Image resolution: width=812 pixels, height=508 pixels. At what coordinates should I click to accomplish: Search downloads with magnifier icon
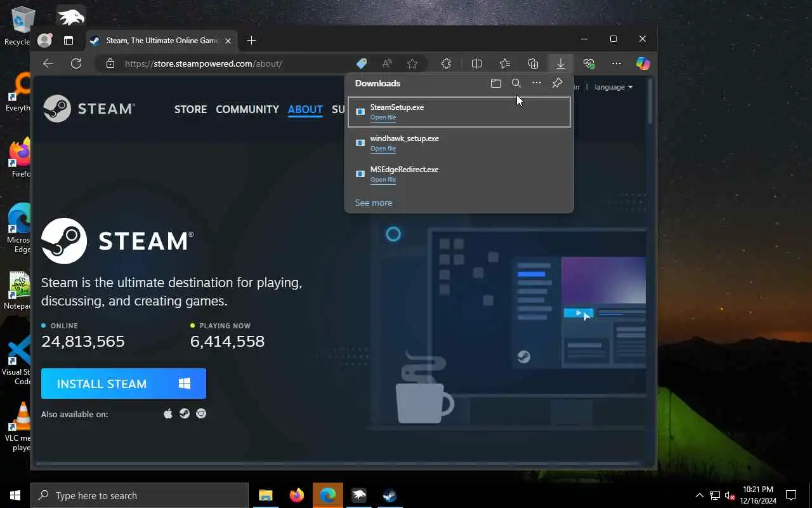point(516,83)
